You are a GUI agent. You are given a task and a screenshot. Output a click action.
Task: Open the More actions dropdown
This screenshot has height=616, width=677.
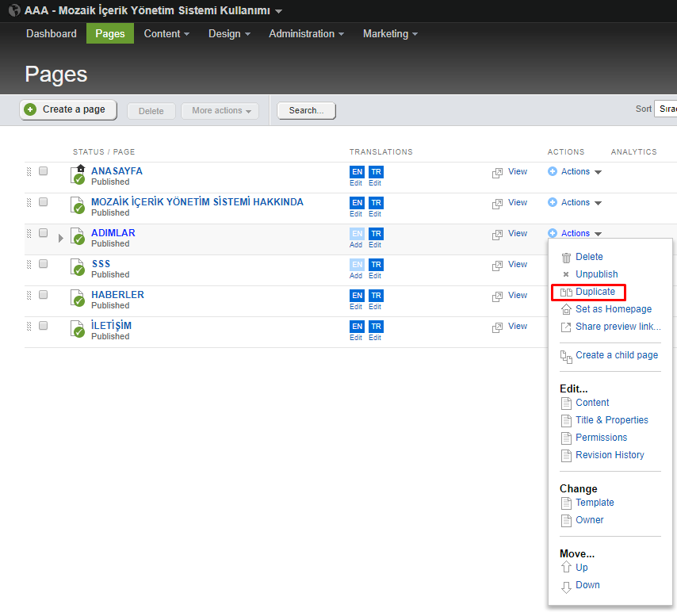click(220, 111)
